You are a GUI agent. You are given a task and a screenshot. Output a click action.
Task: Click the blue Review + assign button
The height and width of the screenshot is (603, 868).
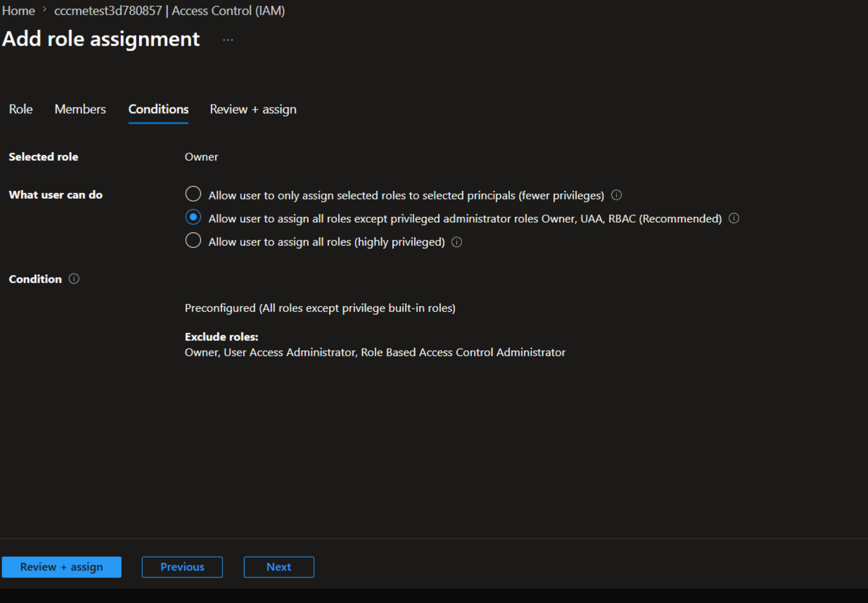pyautogui.click(x=61, y=567)
